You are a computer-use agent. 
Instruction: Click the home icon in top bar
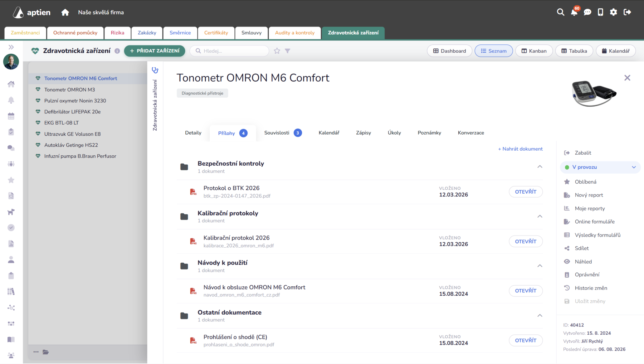coord(65,13)
